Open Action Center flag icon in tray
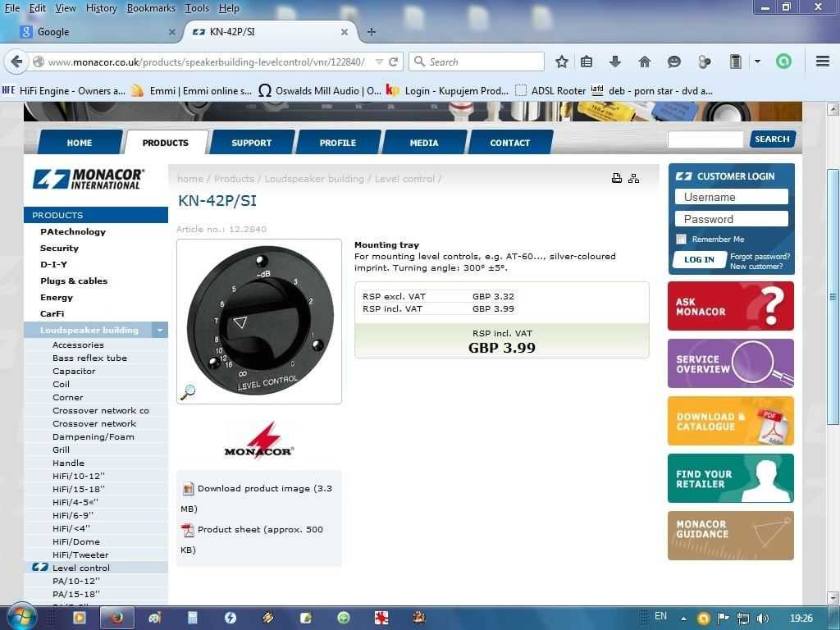The image size is (840, 630). 724,619
